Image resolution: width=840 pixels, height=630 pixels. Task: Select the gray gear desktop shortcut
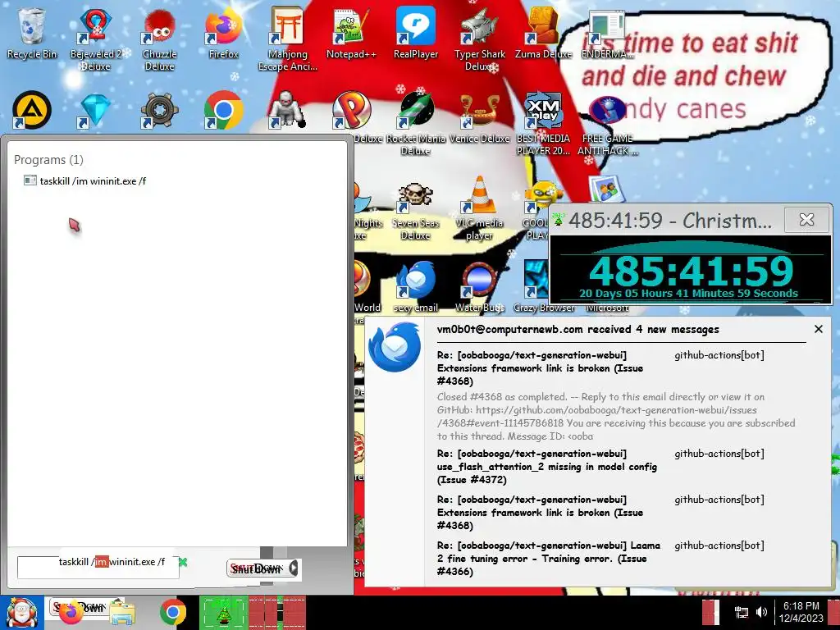[x=160, y=110]
